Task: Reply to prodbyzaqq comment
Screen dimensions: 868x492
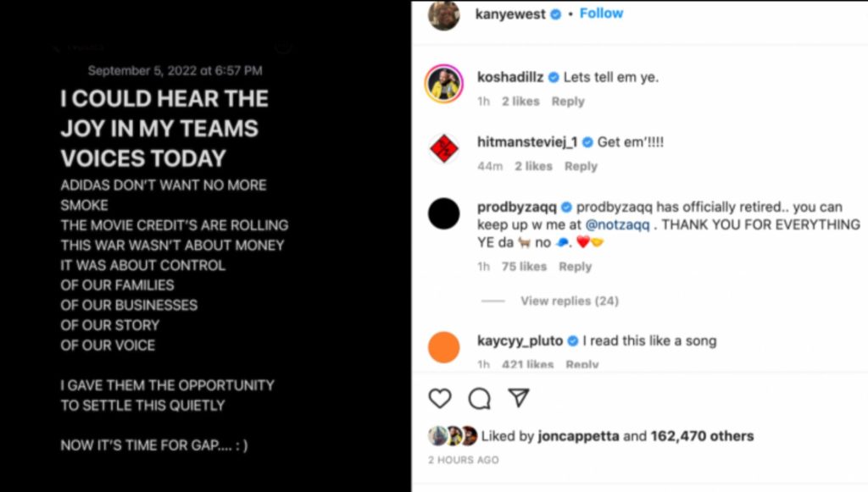Action: click(x=575, y=267)
